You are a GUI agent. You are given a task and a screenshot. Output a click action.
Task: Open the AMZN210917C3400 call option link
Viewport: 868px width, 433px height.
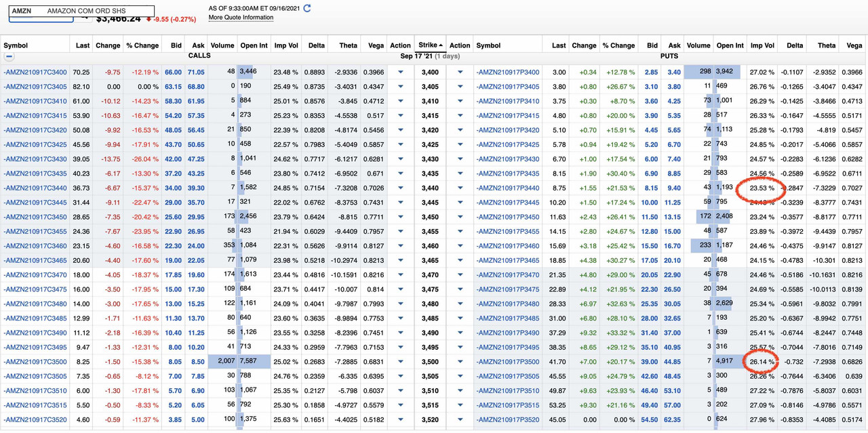pyautogui.click(x=35, y=72)
